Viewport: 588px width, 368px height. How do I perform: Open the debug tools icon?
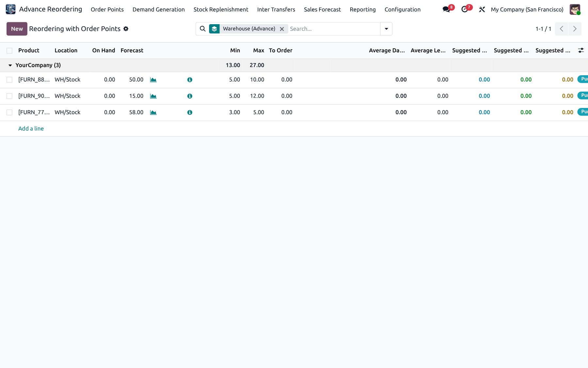[x=482, y=9]
